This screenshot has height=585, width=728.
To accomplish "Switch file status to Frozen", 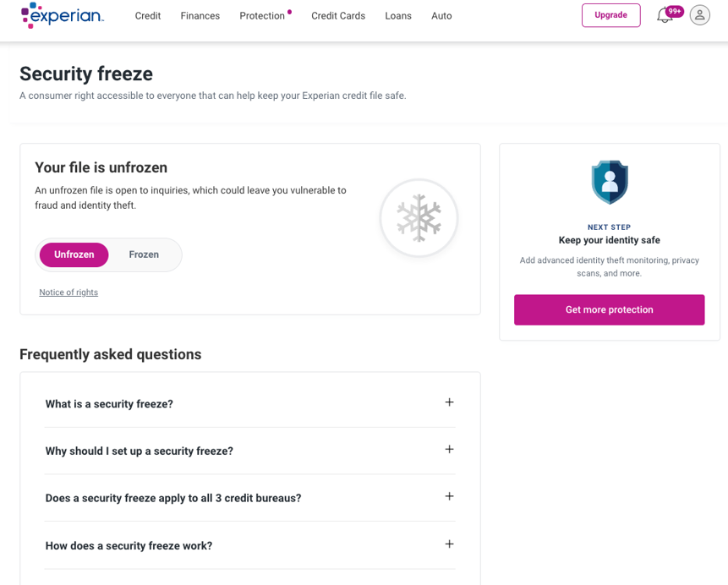I will 144,254.
